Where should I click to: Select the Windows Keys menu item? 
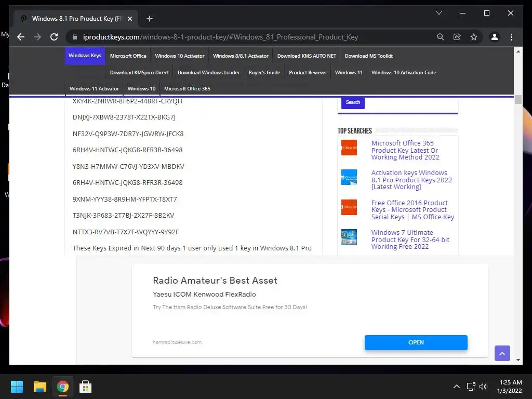[85, 56]
